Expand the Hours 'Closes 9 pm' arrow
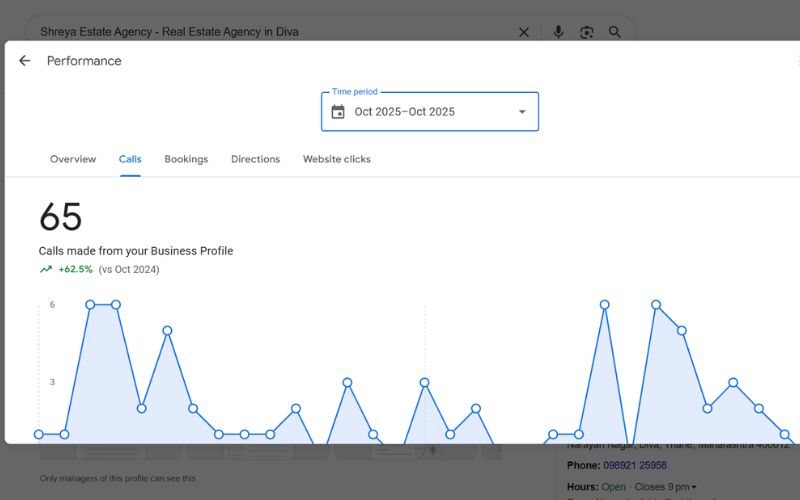 click(694, 488)
